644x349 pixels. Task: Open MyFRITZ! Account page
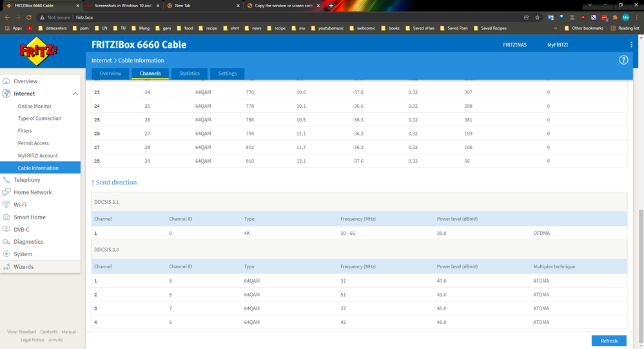(x=38, y=155)
